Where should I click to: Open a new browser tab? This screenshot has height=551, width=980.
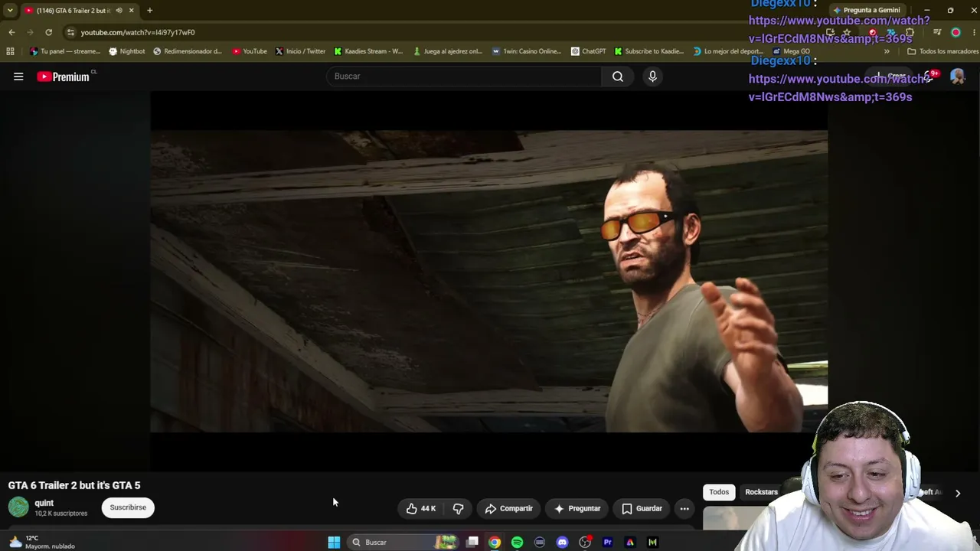149,11
